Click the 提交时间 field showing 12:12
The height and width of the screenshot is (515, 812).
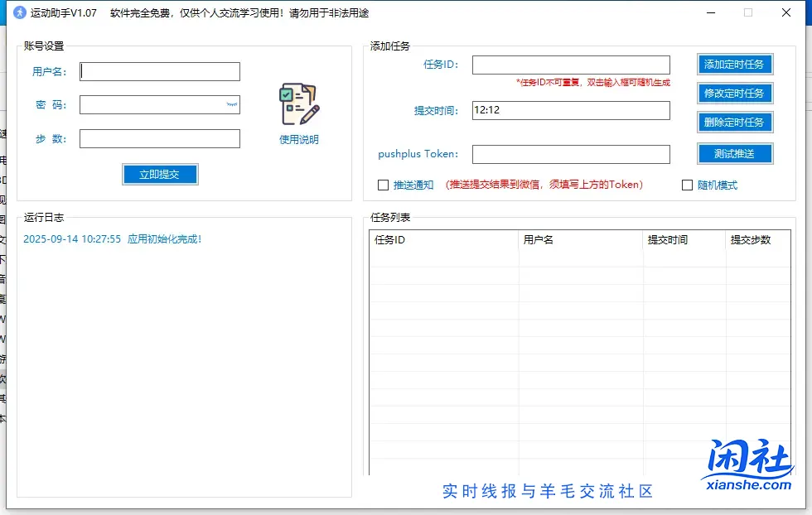coord(570,110)
